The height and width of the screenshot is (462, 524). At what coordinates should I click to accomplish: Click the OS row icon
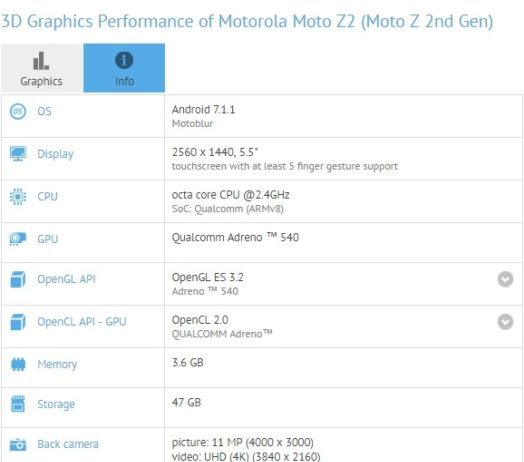pos(18,111)
